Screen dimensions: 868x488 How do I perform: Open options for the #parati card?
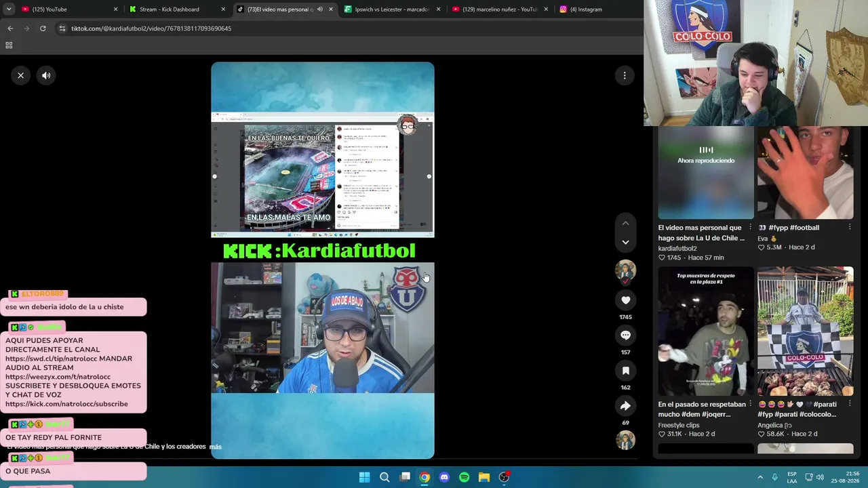pyautogui.click(x=850, y=404)
